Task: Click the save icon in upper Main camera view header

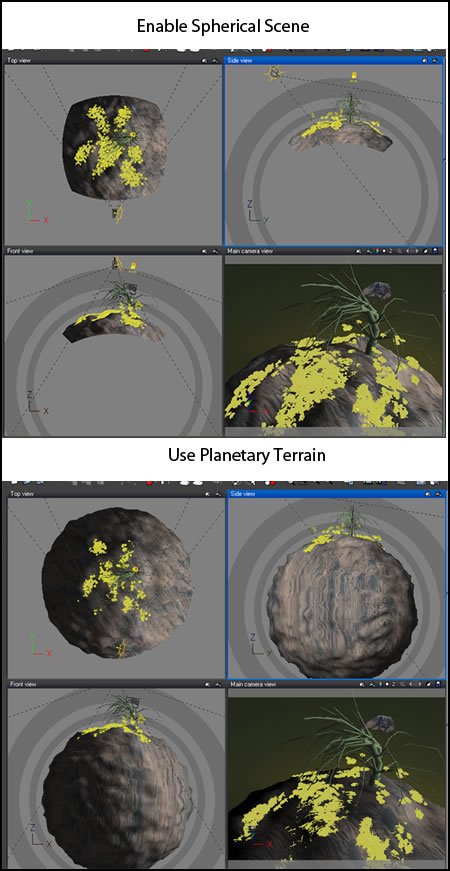Action: point(436,251)
